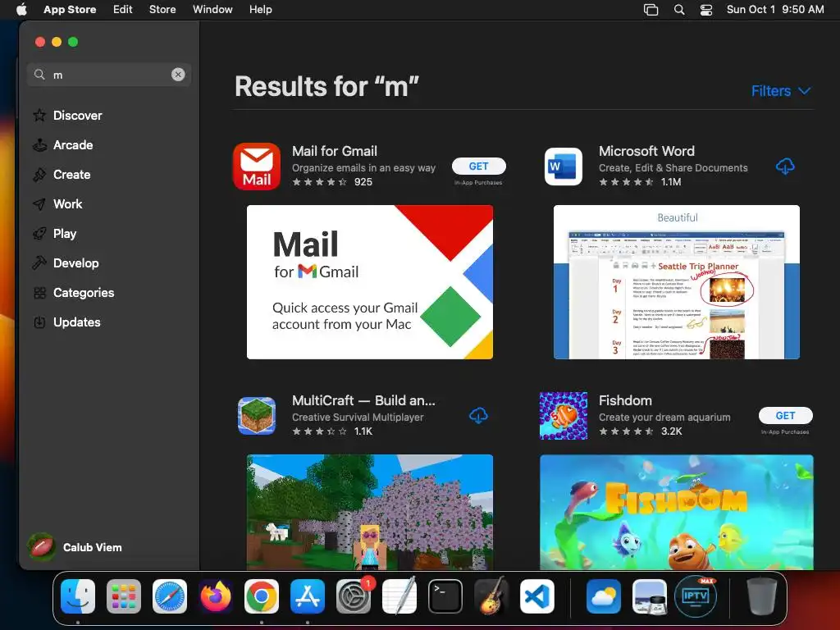
Task: Open the MultiCraft app icon
Action: 257,416
